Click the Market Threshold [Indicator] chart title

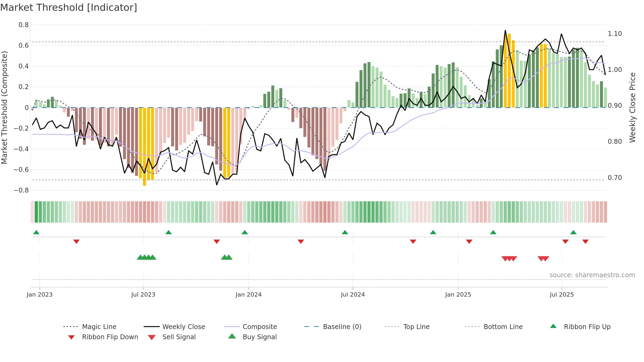(x=69, y=8)
